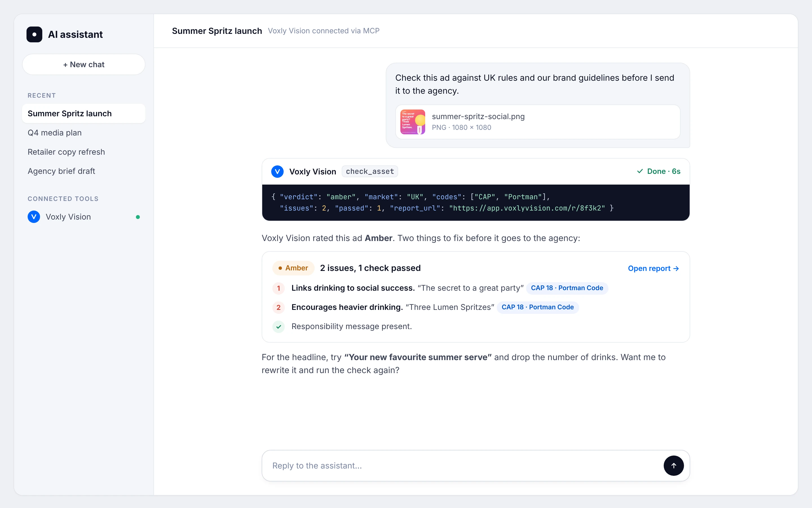Screen dimensions: 812x508
Task: Click the summer-spritz-social.png file name
Action: [x=478, y=117]
